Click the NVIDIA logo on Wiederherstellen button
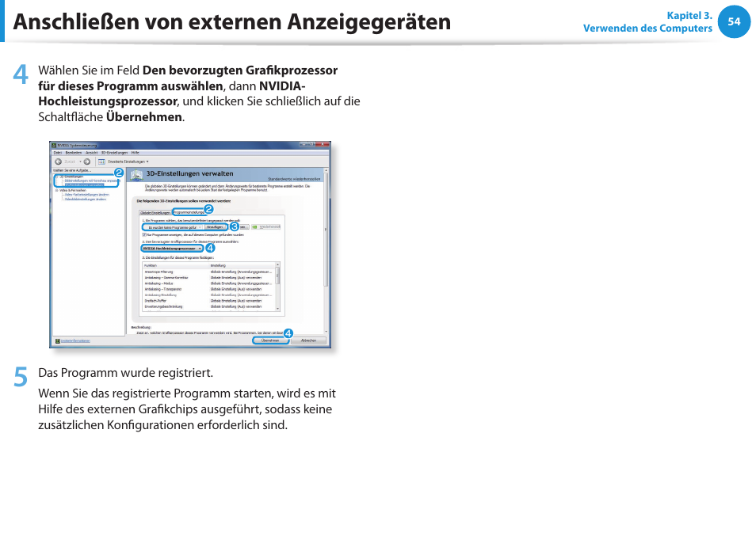 [254, 226]
